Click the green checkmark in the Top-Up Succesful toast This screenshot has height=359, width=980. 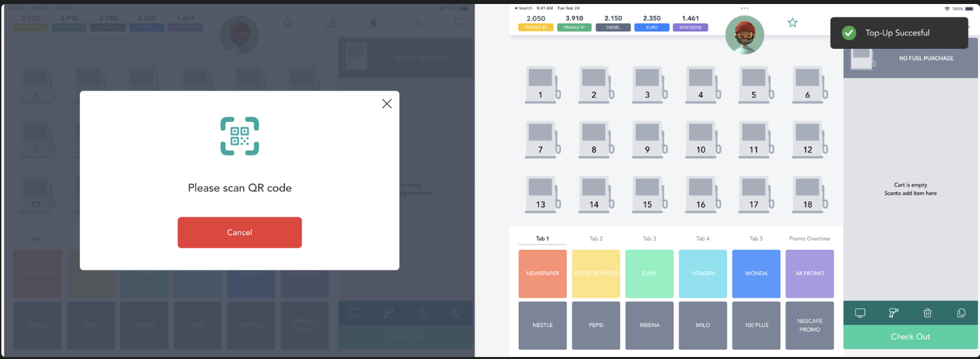pos(849,33)
